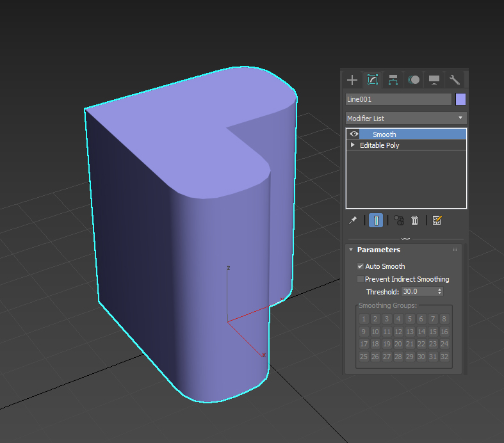
Task: Switch to the Hierarchy panel tab
Action: coord(393,80)
